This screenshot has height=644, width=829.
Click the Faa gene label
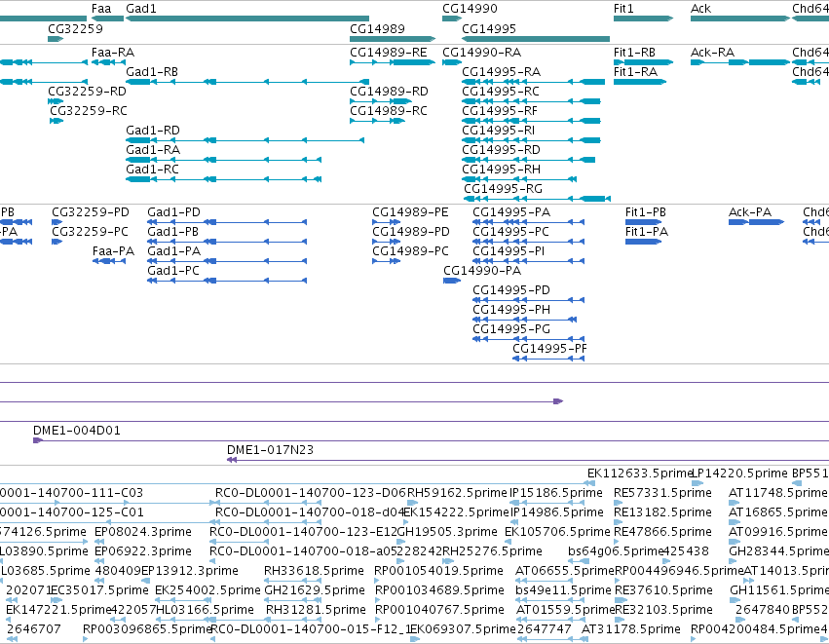point(101,9)
